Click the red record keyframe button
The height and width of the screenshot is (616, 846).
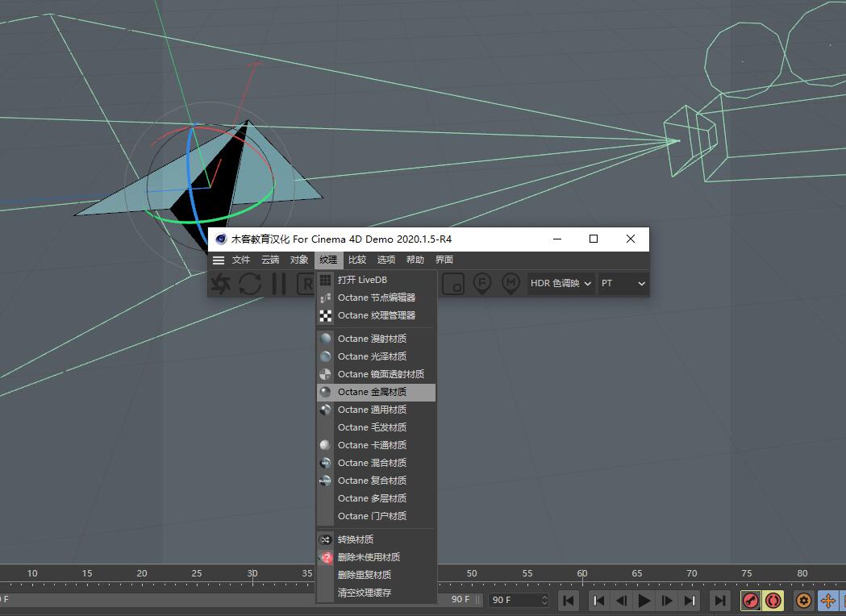(x=751, y=601)
